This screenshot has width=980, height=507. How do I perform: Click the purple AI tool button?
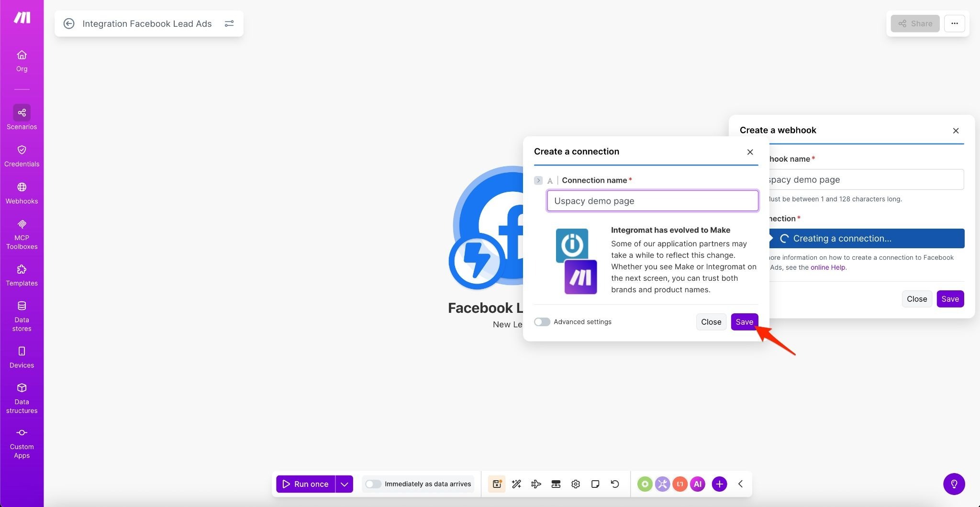(x=697, y=484)
